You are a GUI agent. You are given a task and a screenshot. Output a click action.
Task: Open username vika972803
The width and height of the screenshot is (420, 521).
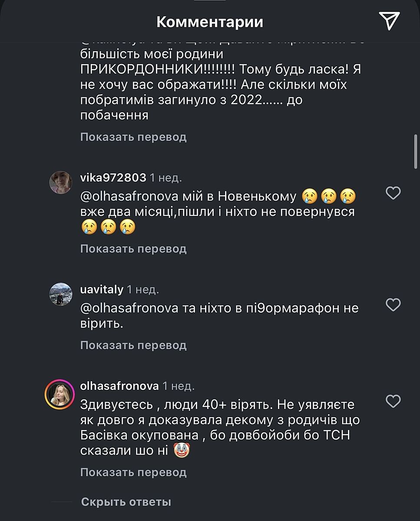point(113,177)
